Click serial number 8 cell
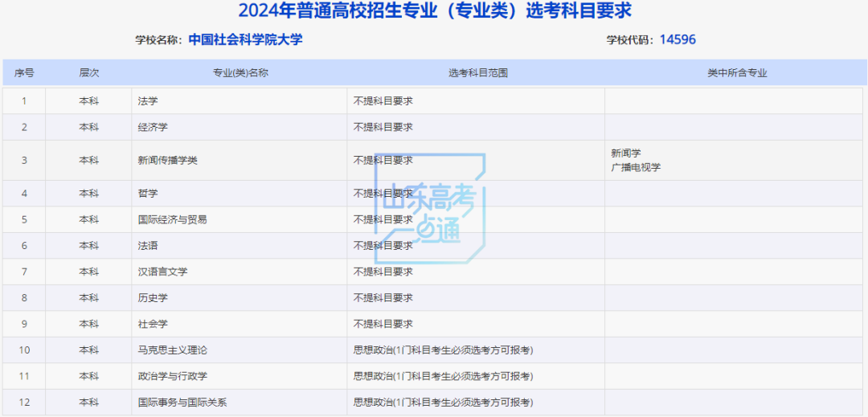Screen dimensions: 868x417 (x=24, y=298)
